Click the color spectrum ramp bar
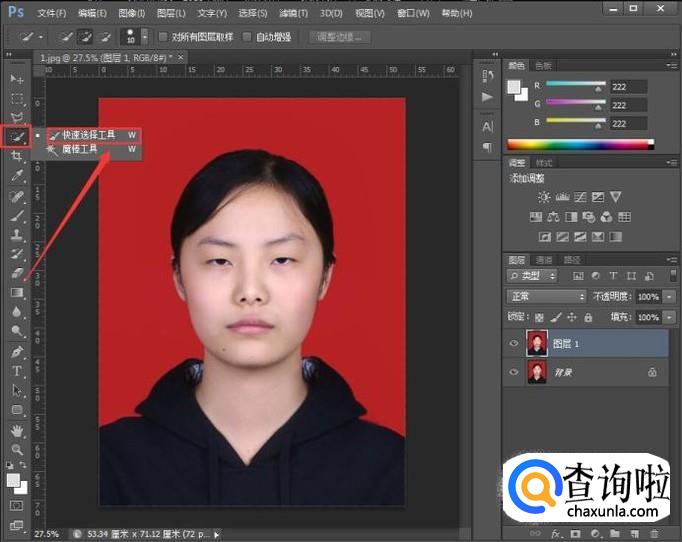The height and width of the screenshot is (542, 682). coord(578,144)
